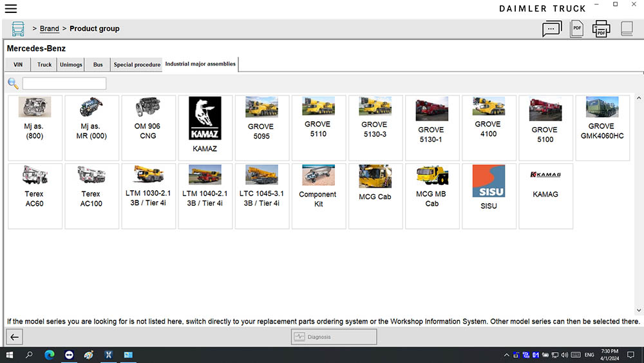Open the colorful globe taskbar app

(x=89, y=355)
